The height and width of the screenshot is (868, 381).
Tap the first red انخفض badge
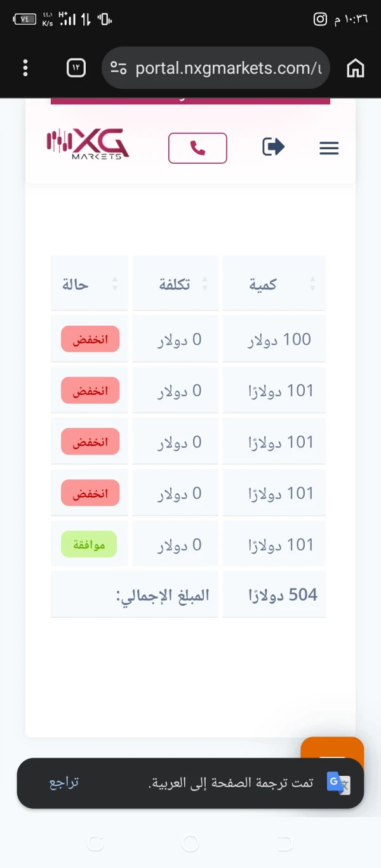[x=90, y=340]
